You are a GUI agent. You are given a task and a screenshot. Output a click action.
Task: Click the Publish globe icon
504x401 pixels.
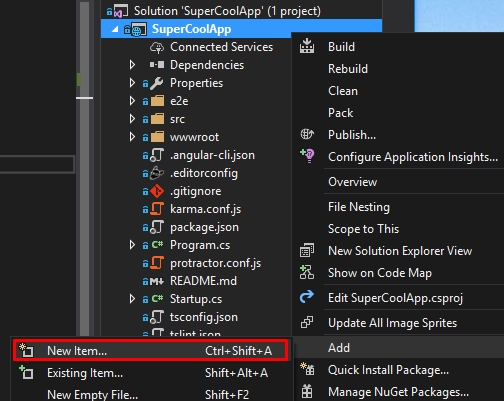(x=307, y=134)
